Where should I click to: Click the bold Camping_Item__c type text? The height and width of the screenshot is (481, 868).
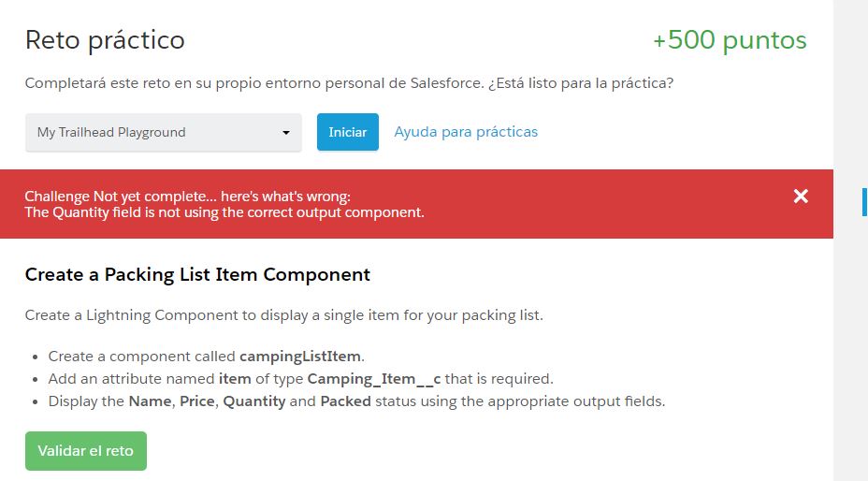(x=374, y=379)
